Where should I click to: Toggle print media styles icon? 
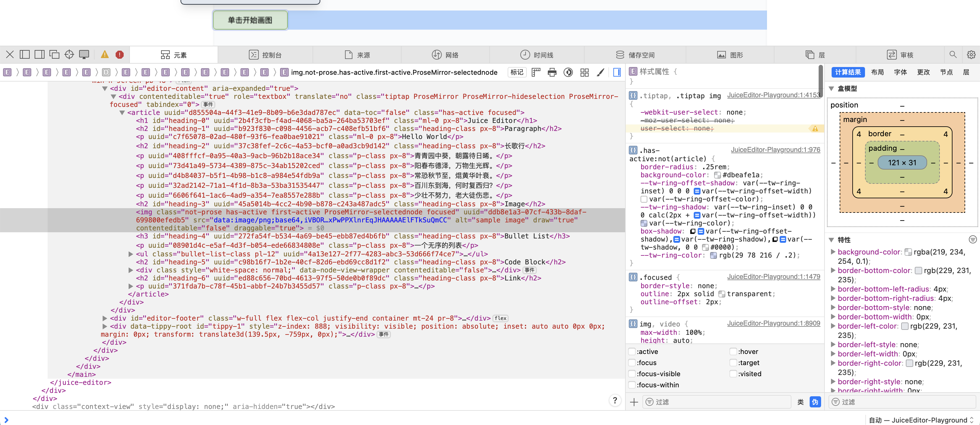point(552,72)
